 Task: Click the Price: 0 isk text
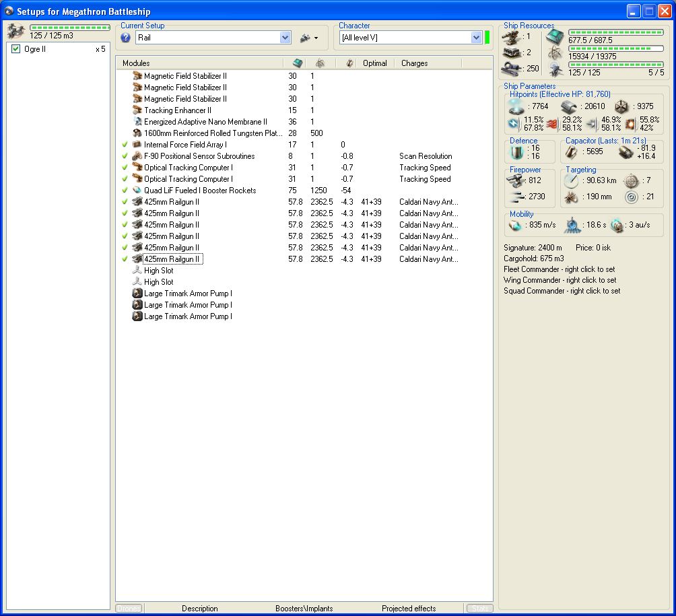[593, 248]
